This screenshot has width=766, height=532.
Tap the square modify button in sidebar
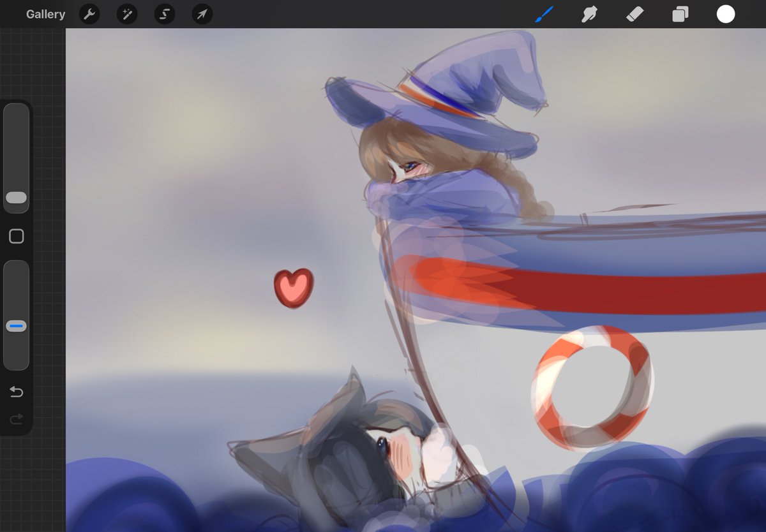[17, 237]
